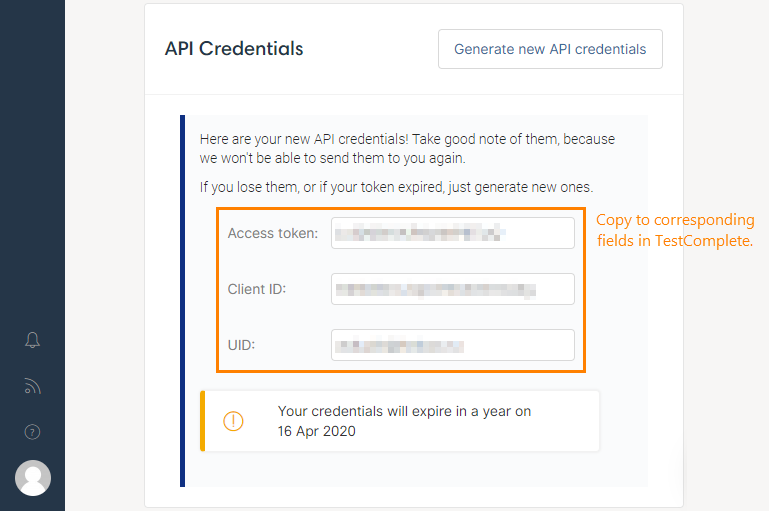Viewport: 769px width, 511px height.
Task: Click the warning exclamation icon
Action: tap(233, 421)
